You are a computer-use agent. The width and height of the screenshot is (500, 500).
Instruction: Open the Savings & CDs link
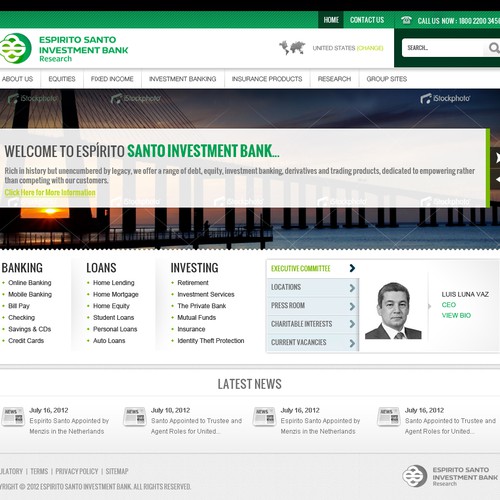[x=30, y=329]
